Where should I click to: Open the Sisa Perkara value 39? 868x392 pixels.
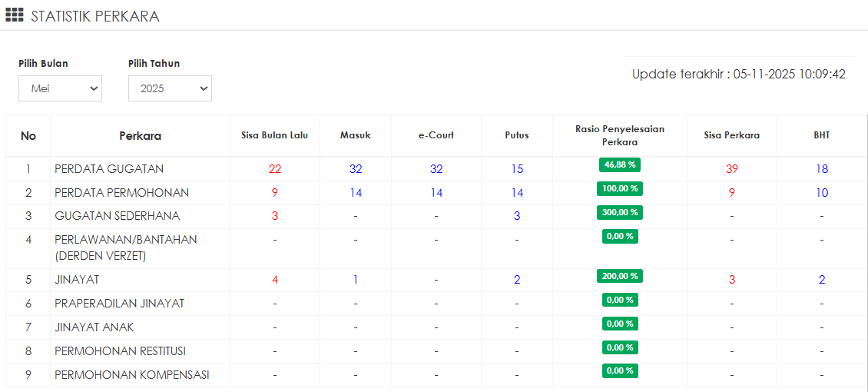click(x=731, y=169)
